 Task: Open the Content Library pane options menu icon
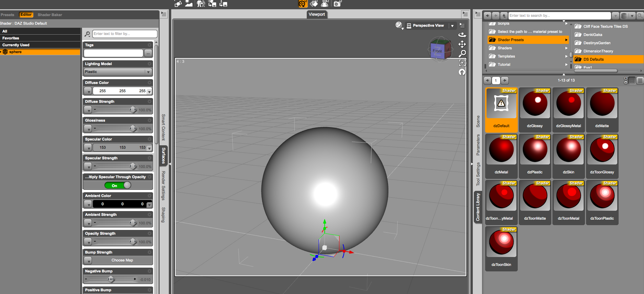tap(478, 14)
